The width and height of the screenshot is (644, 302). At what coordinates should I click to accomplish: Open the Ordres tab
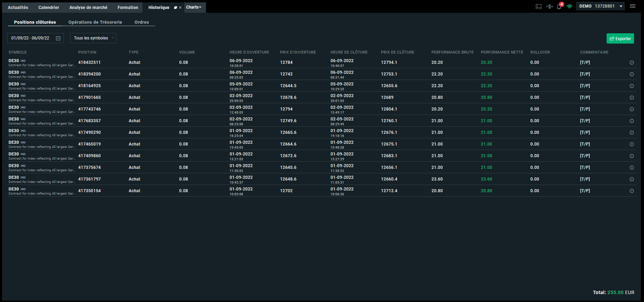pos(142,22)
